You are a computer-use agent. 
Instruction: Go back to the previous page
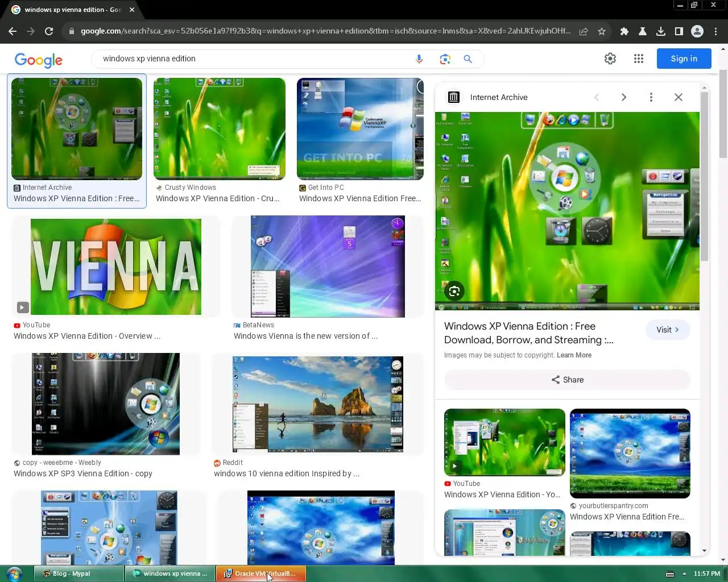[13, 31]
